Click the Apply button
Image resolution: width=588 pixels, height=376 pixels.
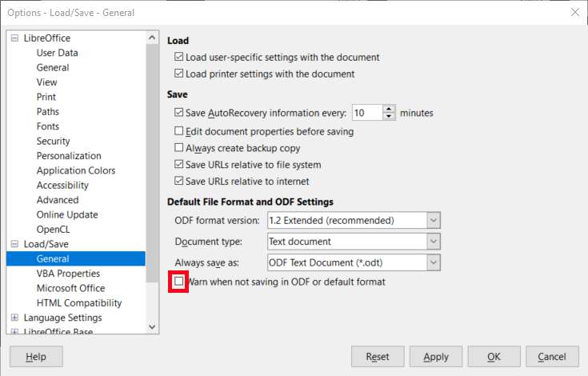[436, 357]
